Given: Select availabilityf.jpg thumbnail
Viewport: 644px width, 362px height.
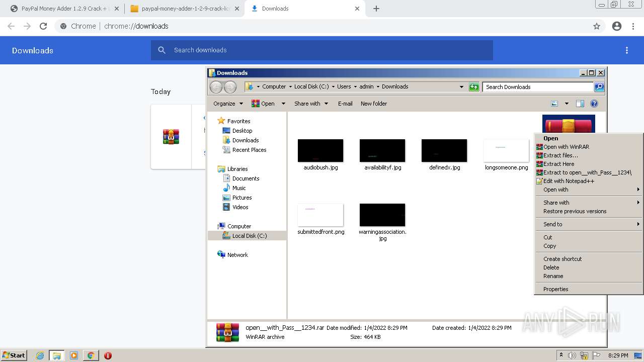Looking at the screenshot, I should [382, 151].
